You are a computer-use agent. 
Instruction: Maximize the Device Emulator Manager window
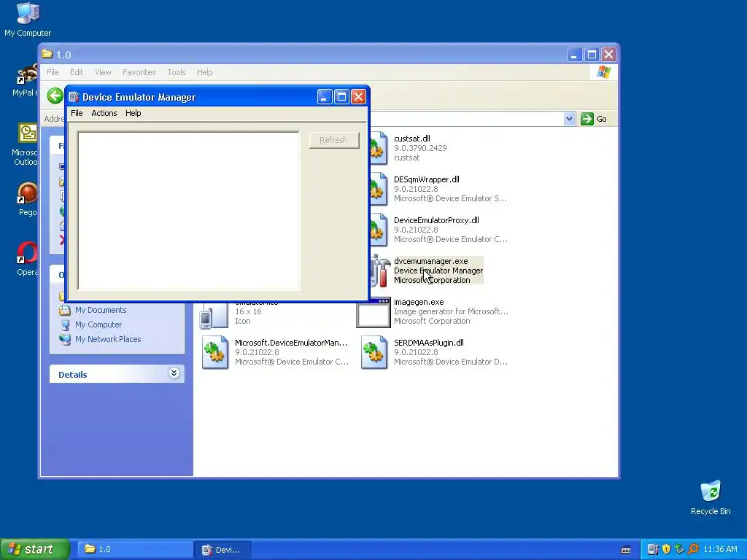[341, 97]
